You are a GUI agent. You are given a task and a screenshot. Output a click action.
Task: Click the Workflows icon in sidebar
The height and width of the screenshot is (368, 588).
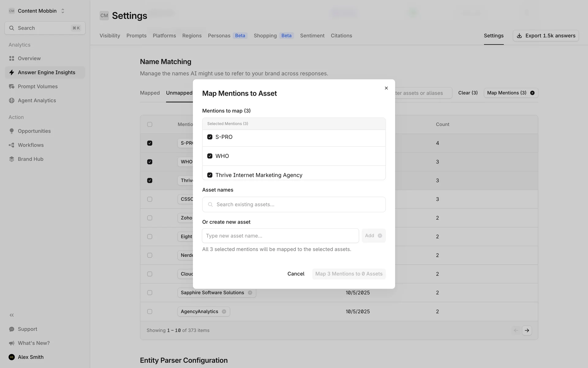[x=12, y=145]
